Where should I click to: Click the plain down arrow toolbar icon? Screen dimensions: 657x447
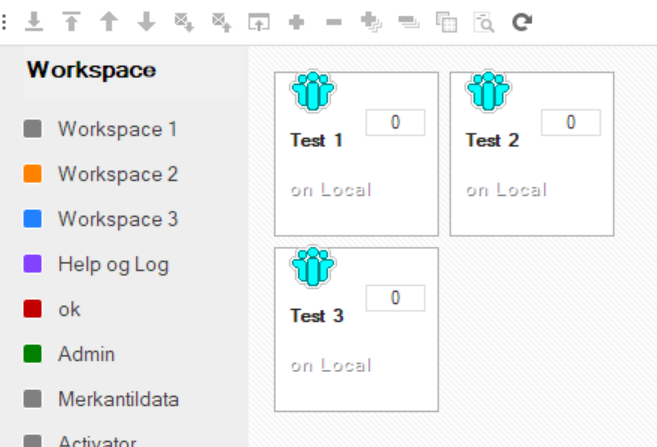click(146, 22)
